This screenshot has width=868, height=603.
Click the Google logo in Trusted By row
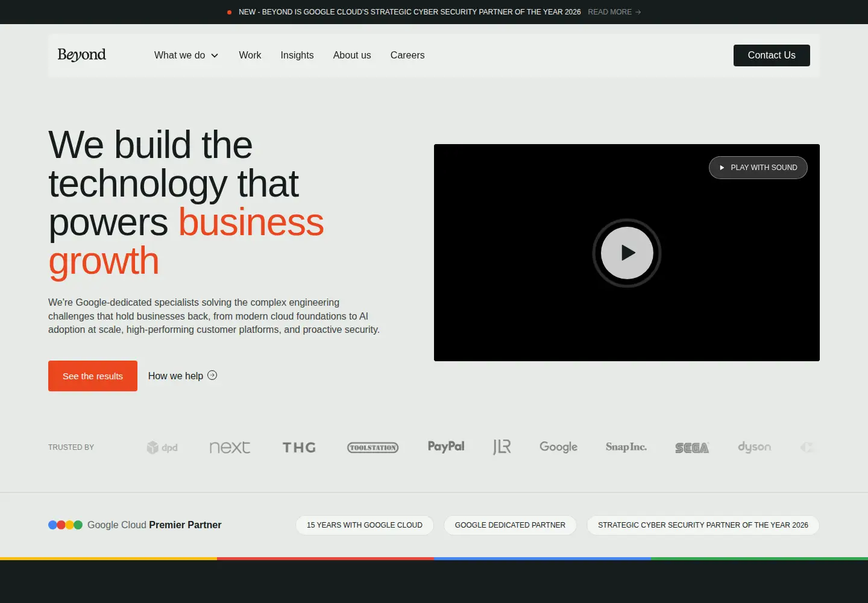click(x=559, y=447)
